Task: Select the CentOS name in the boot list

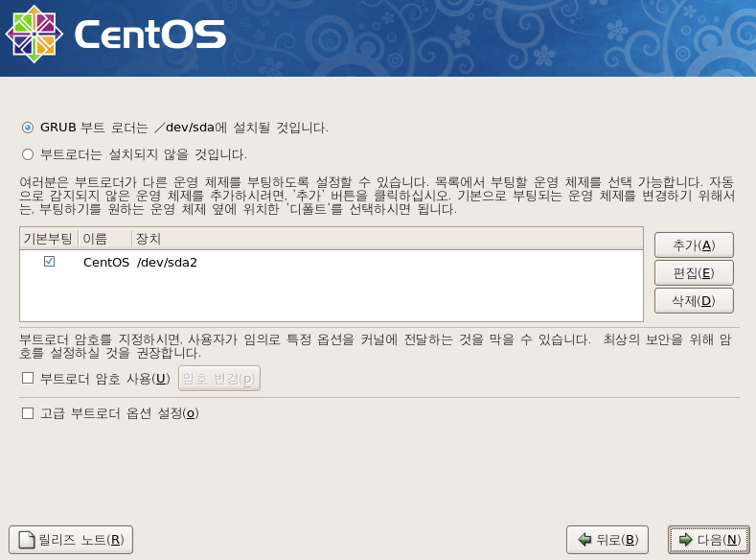Action: (106, 263)
